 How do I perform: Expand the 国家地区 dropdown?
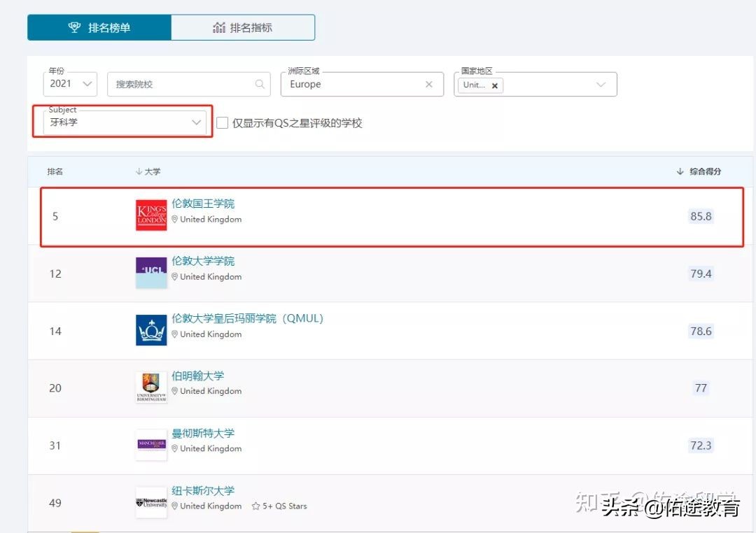click(x=601, y=84)
